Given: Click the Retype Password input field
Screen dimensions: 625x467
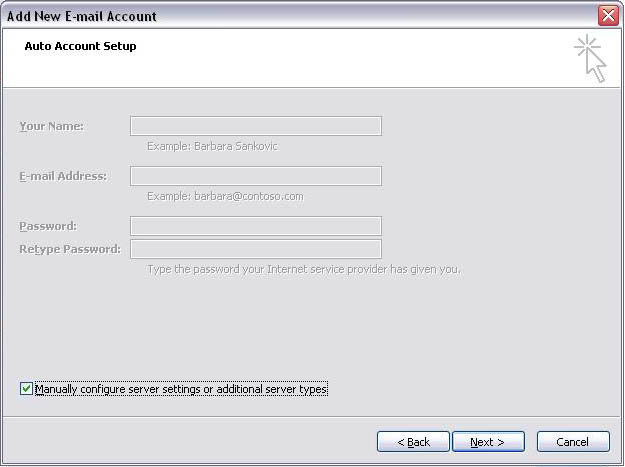Looking at the screenshot, I should pos(256,249).
